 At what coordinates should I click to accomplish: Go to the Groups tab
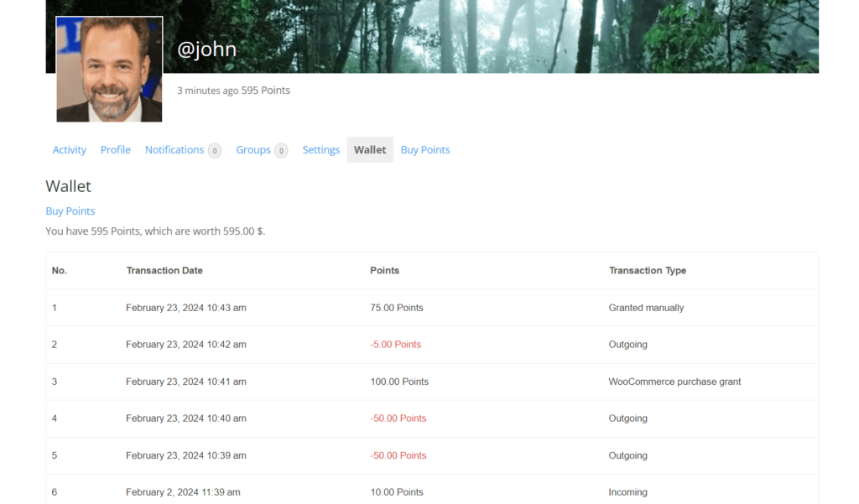pos(253,150)
